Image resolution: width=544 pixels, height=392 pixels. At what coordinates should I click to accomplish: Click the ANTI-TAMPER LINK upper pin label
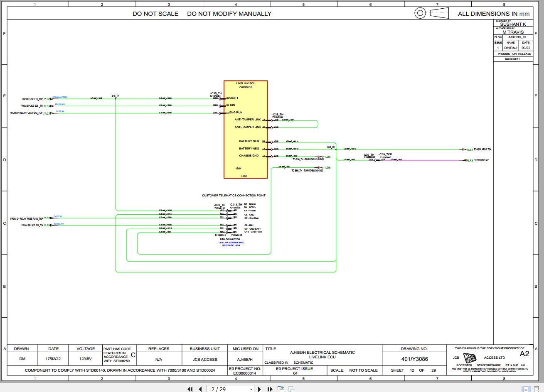(x=248, y=120)
